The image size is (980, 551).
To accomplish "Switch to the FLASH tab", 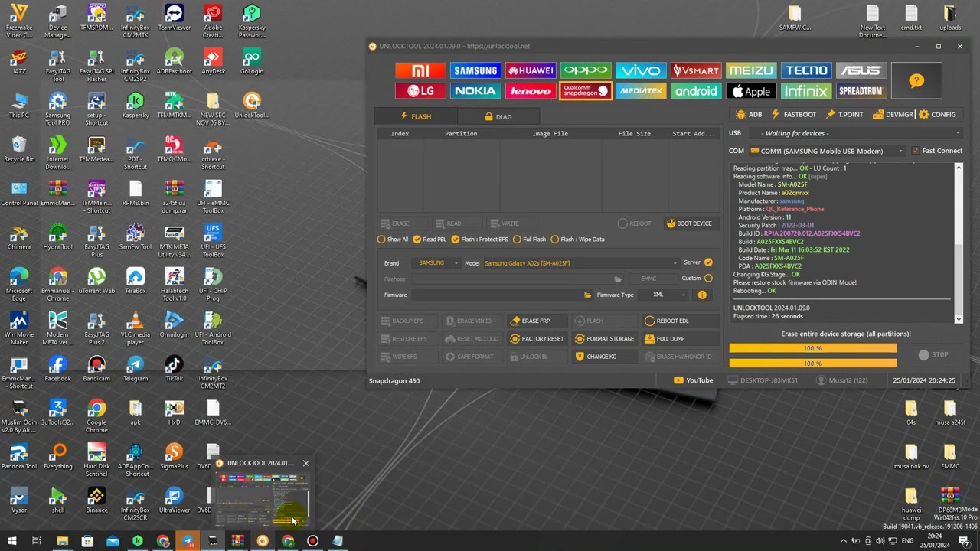I will [416, 116].
